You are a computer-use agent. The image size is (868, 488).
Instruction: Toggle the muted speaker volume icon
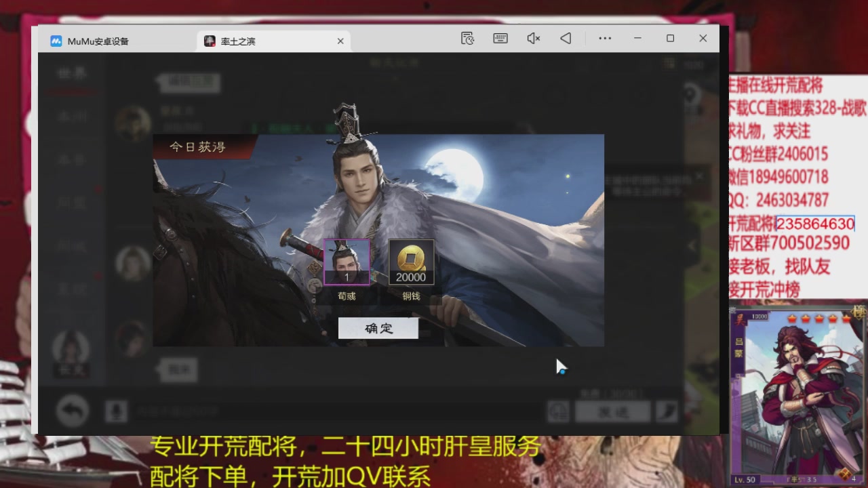[x=533, y=39]
